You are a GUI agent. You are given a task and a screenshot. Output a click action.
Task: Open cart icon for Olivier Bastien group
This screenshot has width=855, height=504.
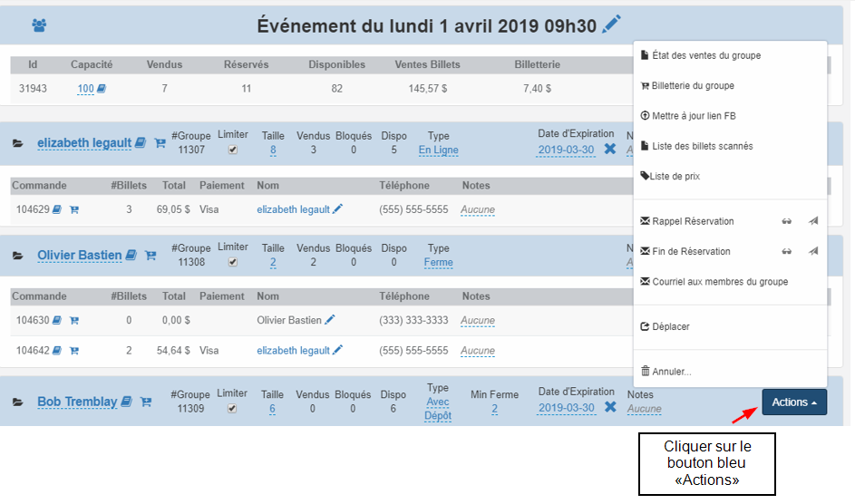click(151, 255)
